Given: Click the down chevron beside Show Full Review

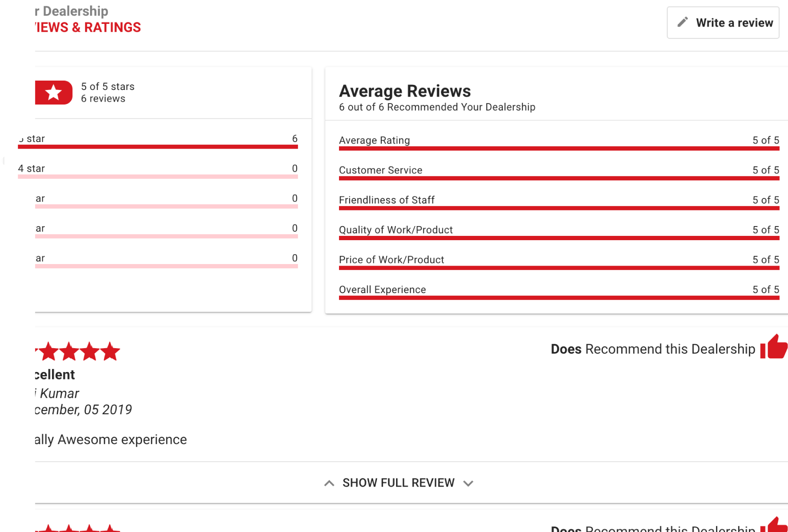Looking at the screenshot, I should click(468, 483).
